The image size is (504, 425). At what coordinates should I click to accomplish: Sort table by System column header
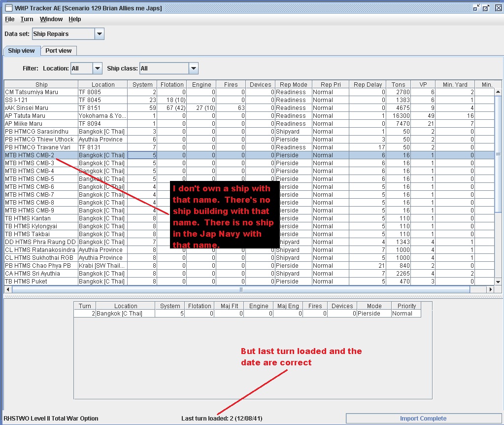pos(142,84)
